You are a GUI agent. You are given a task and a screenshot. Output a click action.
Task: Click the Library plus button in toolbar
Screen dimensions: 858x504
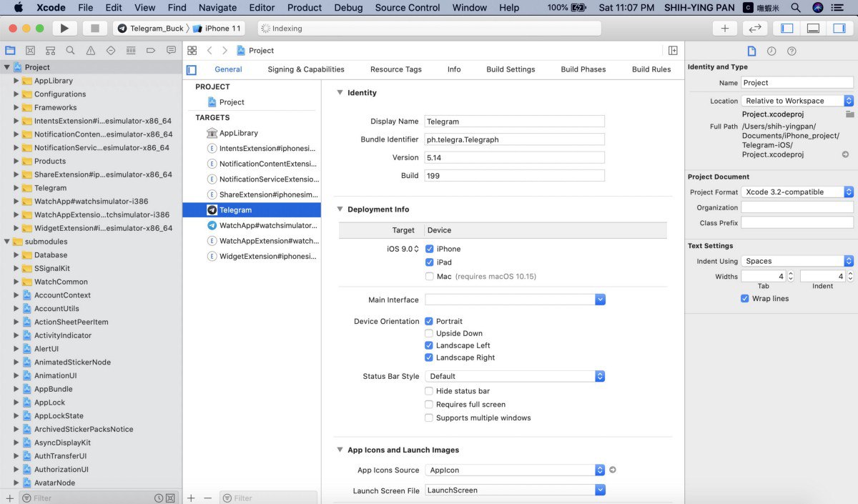tap(724, 29)
